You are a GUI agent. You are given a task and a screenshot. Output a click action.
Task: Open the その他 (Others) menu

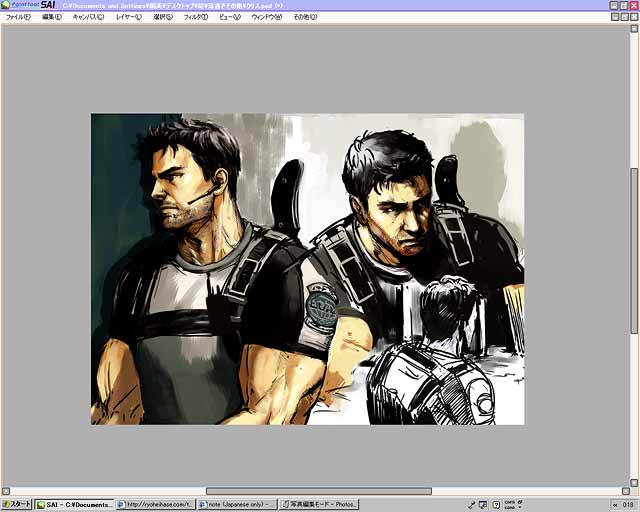click(305, 17)
